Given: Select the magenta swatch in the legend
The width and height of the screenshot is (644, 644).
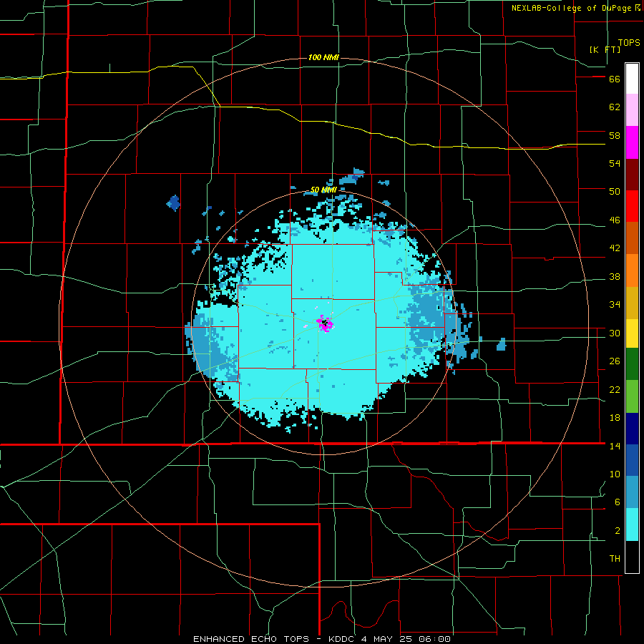Looking at the screenshot, I should (632, 142).
